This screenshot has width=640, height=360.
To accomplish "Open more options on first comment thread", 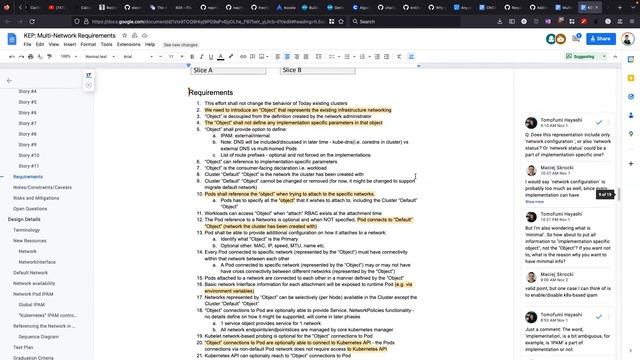I will pos(609,122).
